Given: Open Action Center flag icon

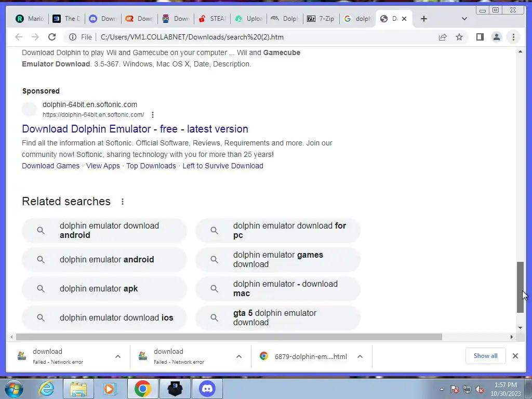Looking at the screenshot, I should point(454,389).
